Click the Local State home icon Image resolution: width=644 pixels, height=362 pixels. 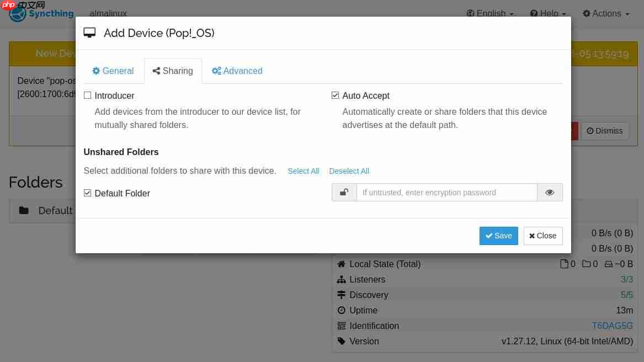point(341,264)
